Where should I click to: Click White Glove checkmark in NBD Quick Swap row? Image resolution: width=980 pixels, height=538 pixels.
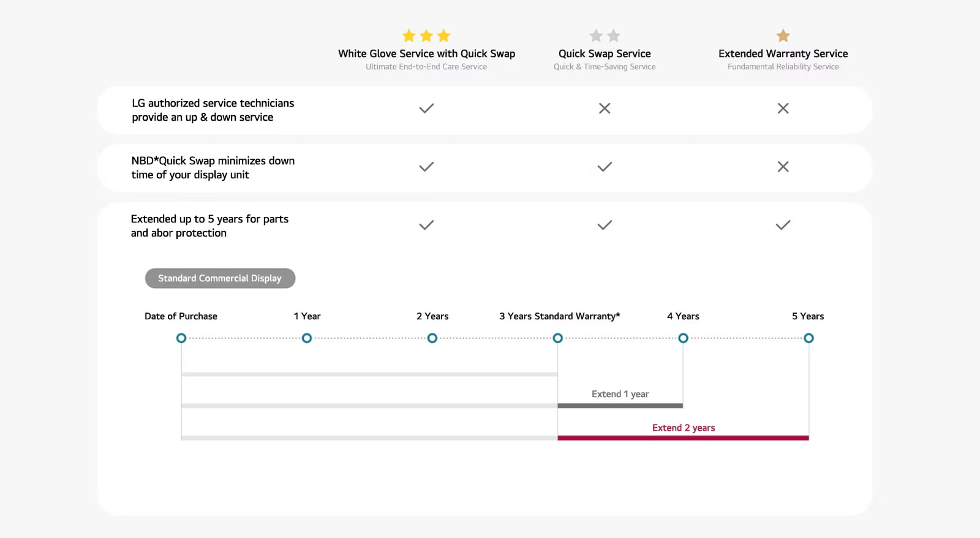[426, 167]
